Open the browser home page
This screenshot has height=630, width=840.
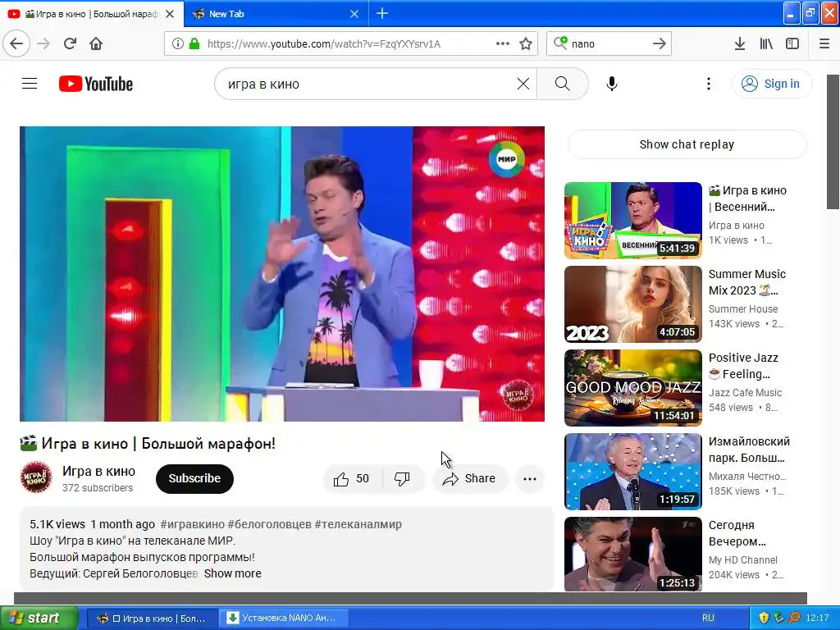pyautogui.click(x=96, y=43)
